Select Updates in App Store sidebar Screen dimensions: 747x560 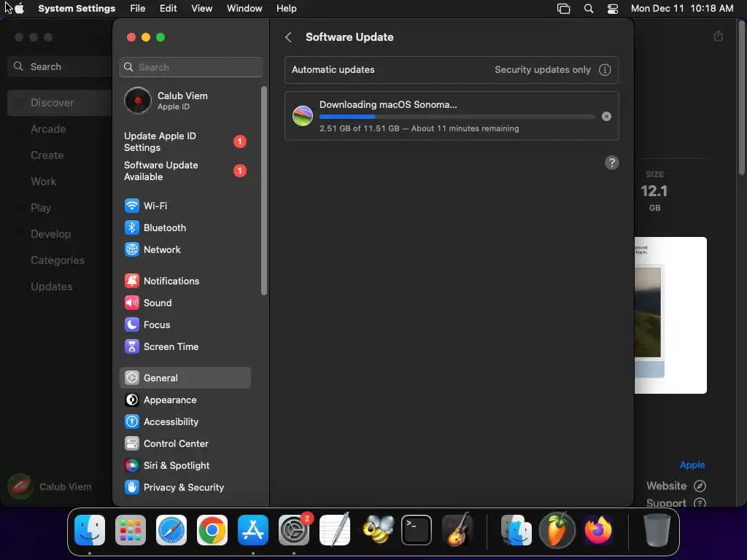point(52,287)
